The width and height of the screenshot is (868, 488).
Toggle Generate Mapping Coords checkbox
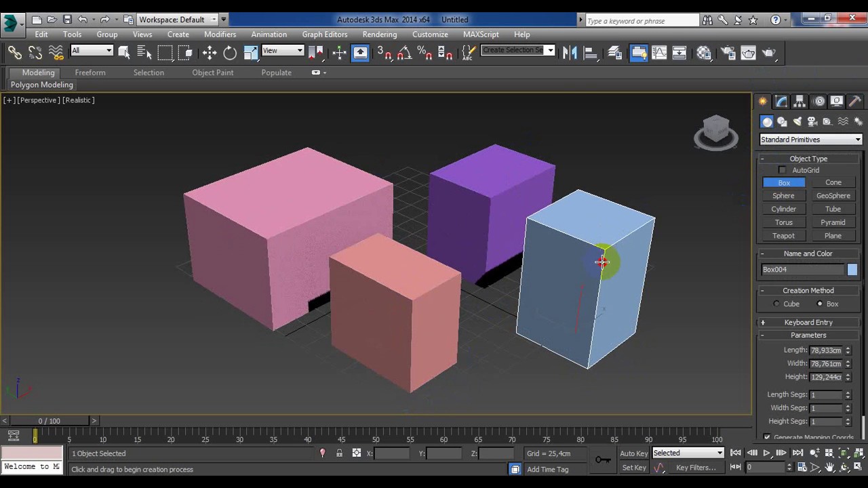(767, 437)
